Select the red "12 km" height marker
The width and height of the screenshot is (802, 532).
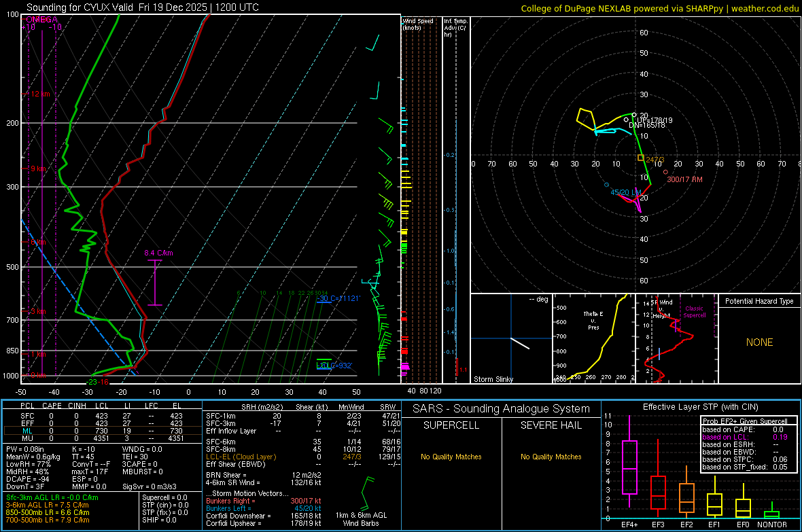point(40,94)
